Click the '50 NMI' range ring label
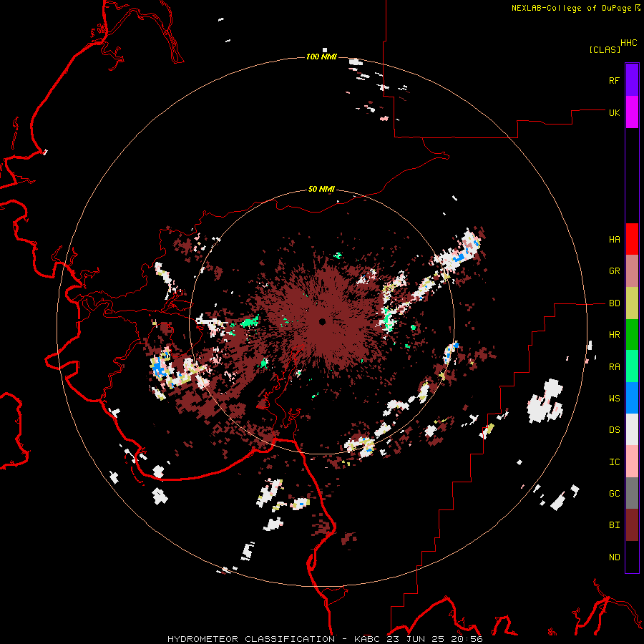 click(321, 189)
